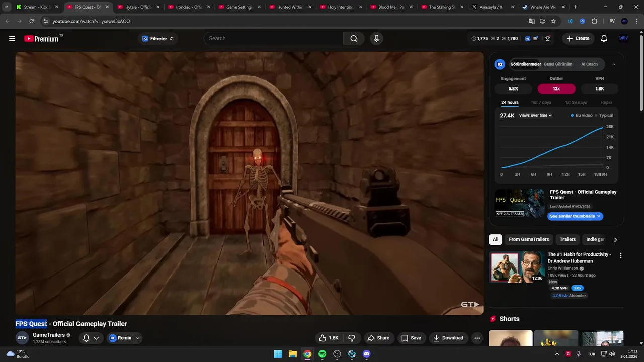This screenshot has height=362, width=644.
Task: Switch to the Genel Görünüm tab
Action: (558, 64)
